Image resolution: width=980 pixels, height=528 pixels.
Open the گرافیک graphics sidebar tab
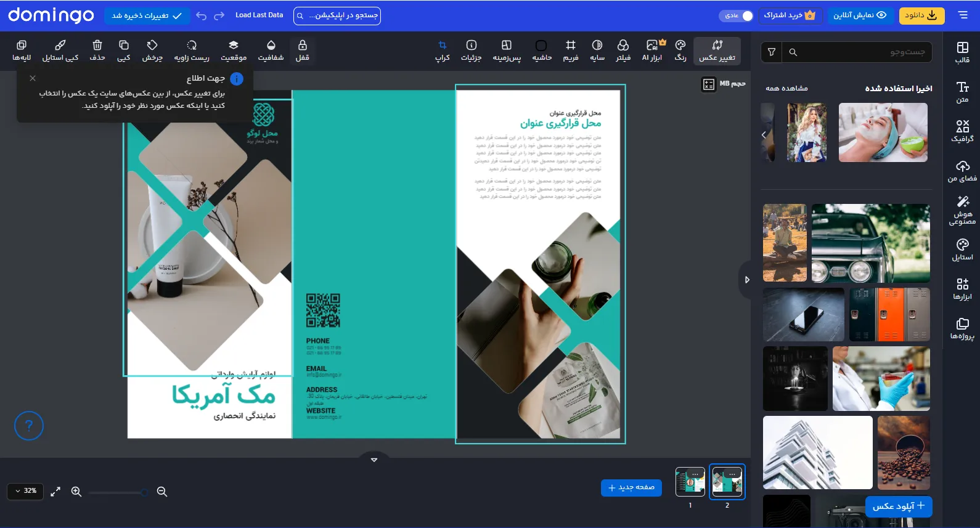[962, 131]
